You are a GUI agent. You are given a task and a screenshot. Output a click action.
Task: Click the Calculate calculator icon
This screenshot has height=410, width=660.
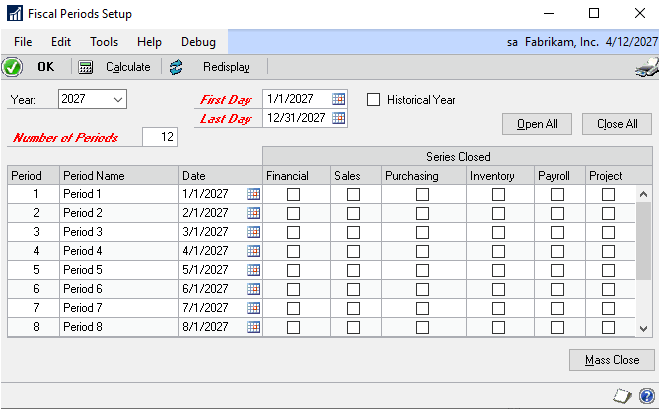(x=85, y=67)
